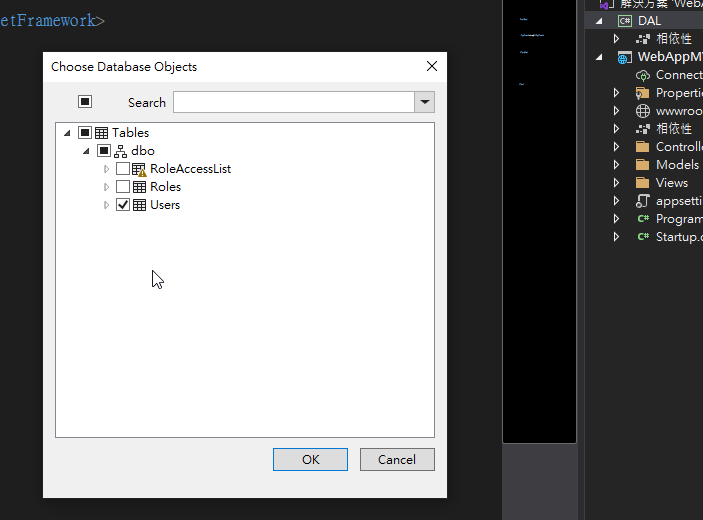Viewport: 703px width, 520px height.
Task: Toggle the select-all checkbox beside Search
Action: coord(85,102)
